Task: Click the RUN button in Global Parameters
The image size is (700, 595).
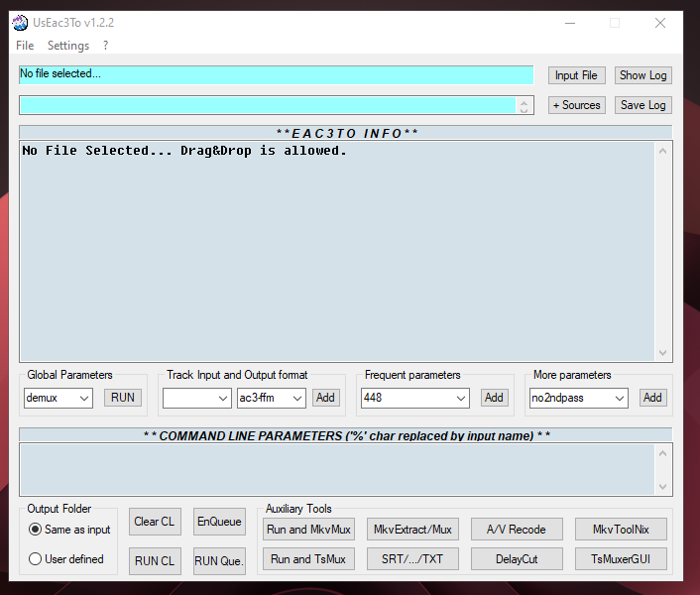Action: [x=123, y=398]
